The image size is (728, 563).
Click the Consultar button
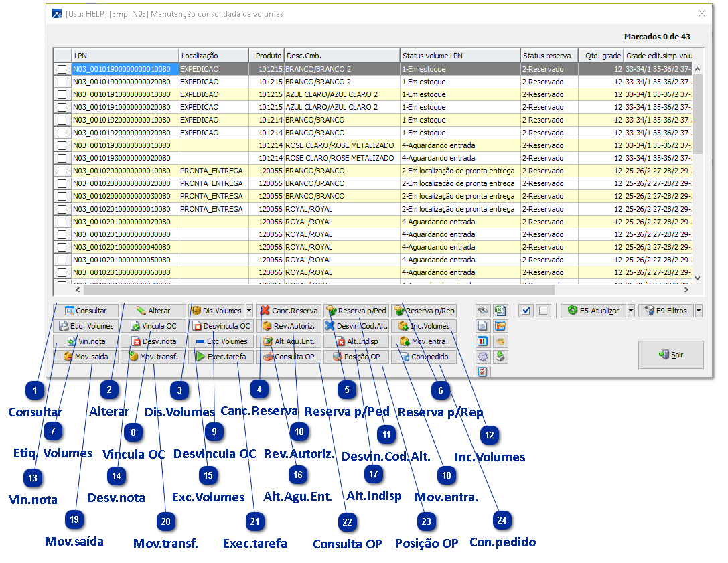point(86,311)
